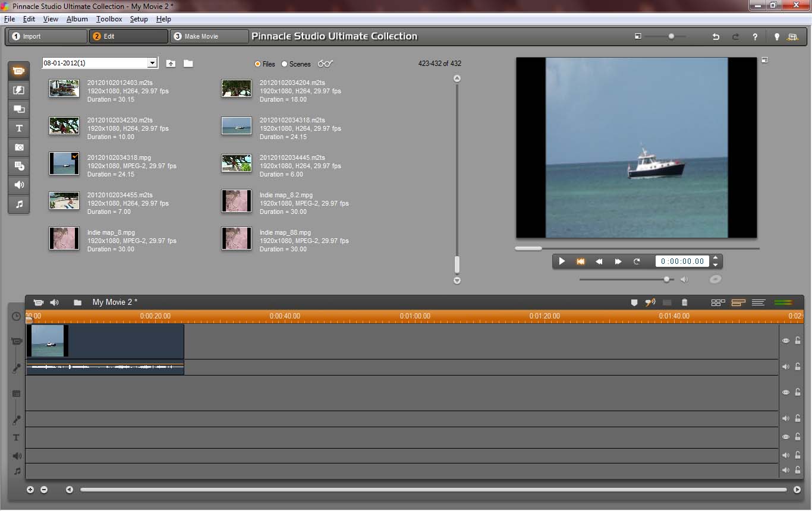Click the lightbulb tips icon

776,37
